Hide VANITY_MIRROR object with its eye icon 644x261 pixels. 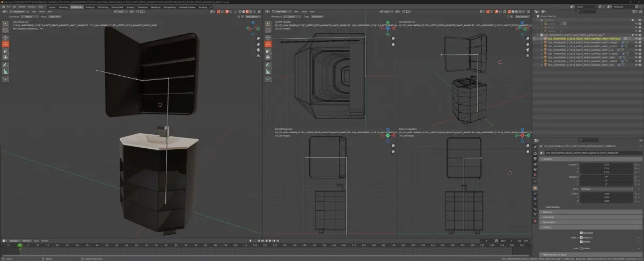(636, 61)
